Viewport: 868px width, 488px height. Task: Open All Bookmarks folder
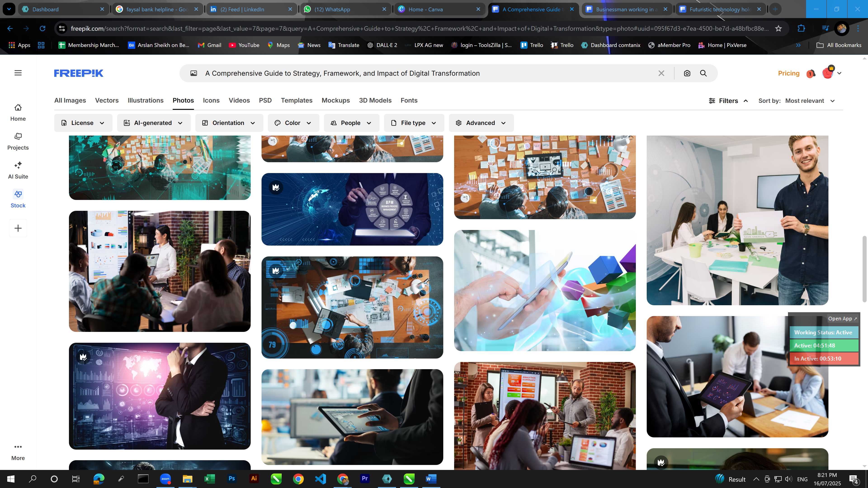[x=839, y=45]
